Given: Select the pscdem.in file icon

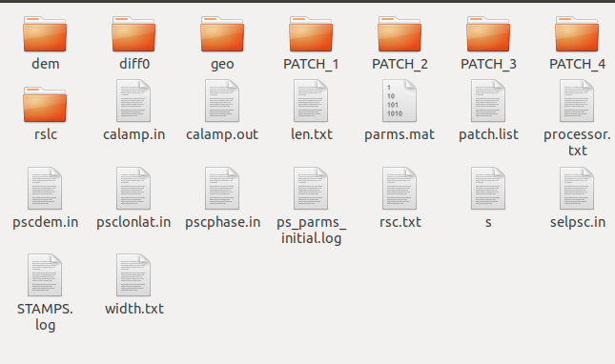Looking at the screenshot, I should (x=45, y=188).
